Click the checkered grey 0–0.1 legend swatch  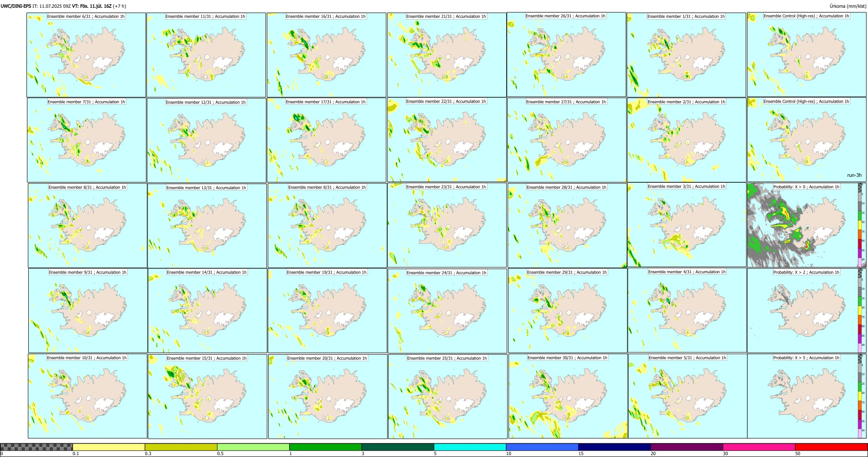click(x=37, y=447)
